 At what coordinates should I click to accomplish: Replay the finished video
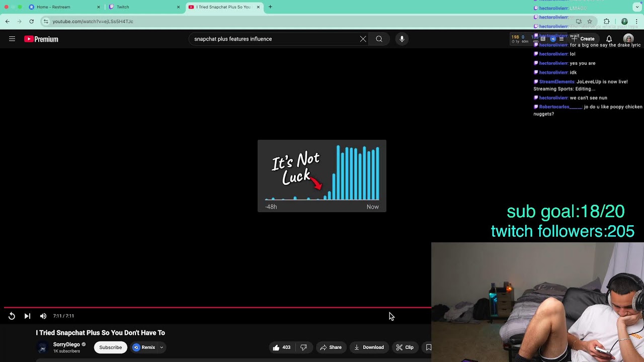12,316
